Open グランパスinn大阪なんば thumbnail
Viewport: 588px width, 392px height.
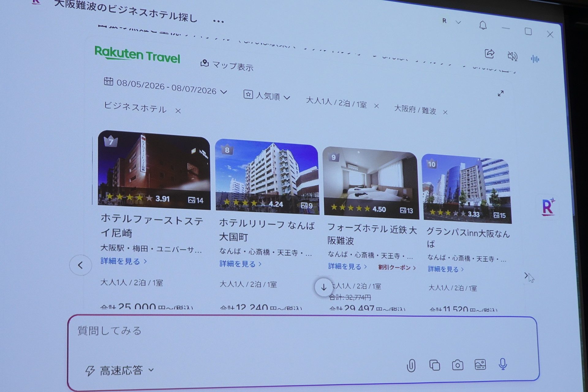(x=466, y=189)
